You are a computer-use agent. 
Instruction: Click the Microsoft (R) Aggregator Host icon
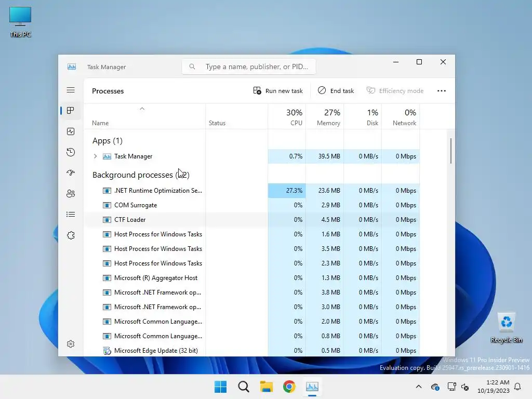[107, 278]
